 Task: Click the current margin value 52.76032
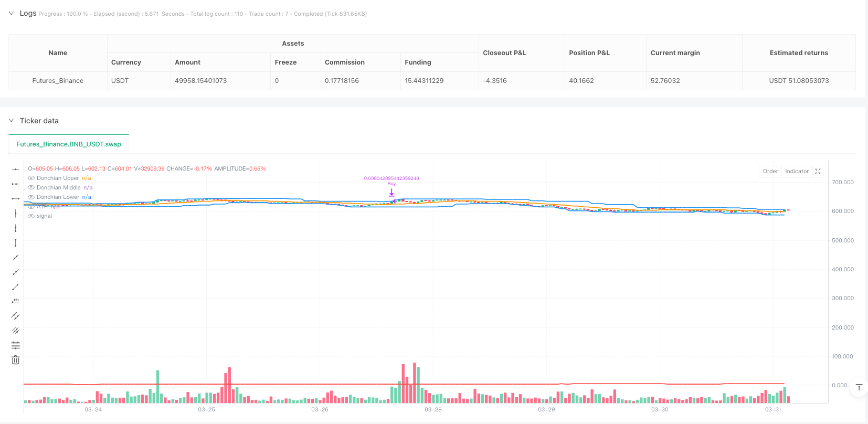pyautogui.click(x=665, y=81)
